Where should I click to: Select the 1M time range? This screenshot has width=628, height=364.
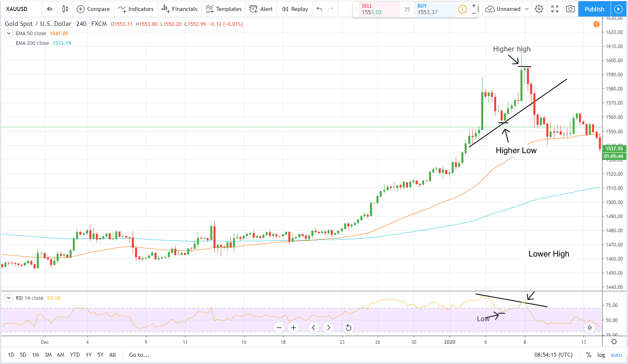point(36,355)
